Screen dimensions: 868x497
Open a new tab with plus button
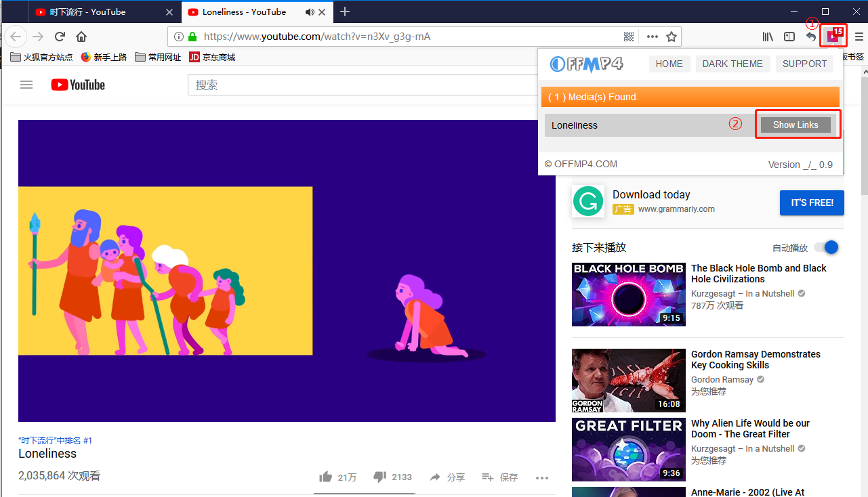pyautogui.click(x=345, y=12)
